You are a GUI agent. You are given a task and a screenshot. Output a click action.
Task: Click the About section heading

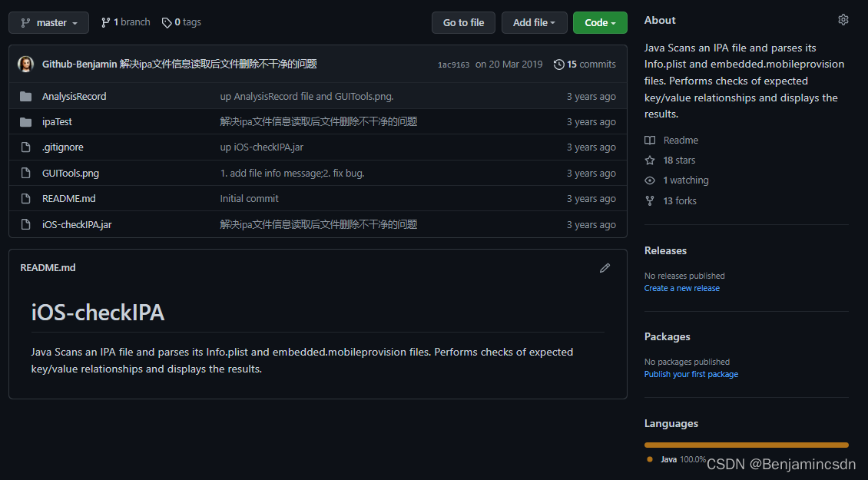(x=660, y=20)
